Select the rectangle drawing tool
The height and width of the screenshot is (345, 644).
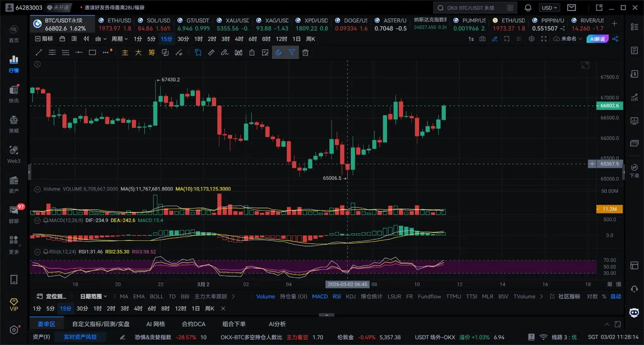92,52
